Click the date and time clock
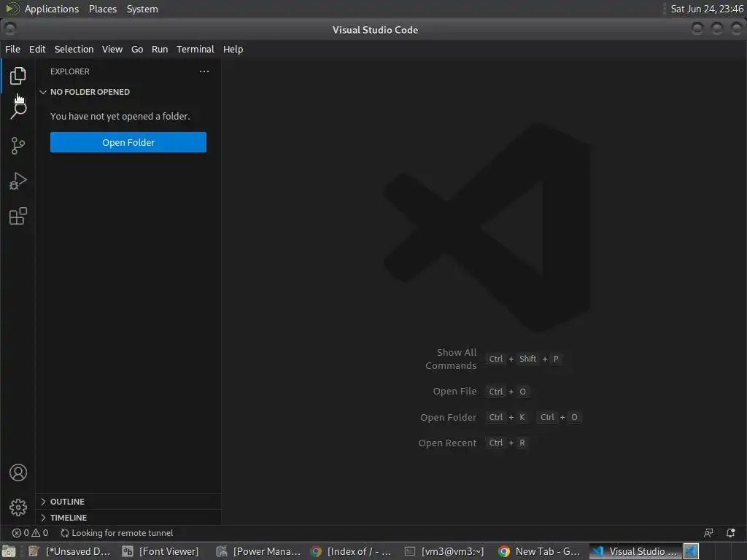 (706, 9)
